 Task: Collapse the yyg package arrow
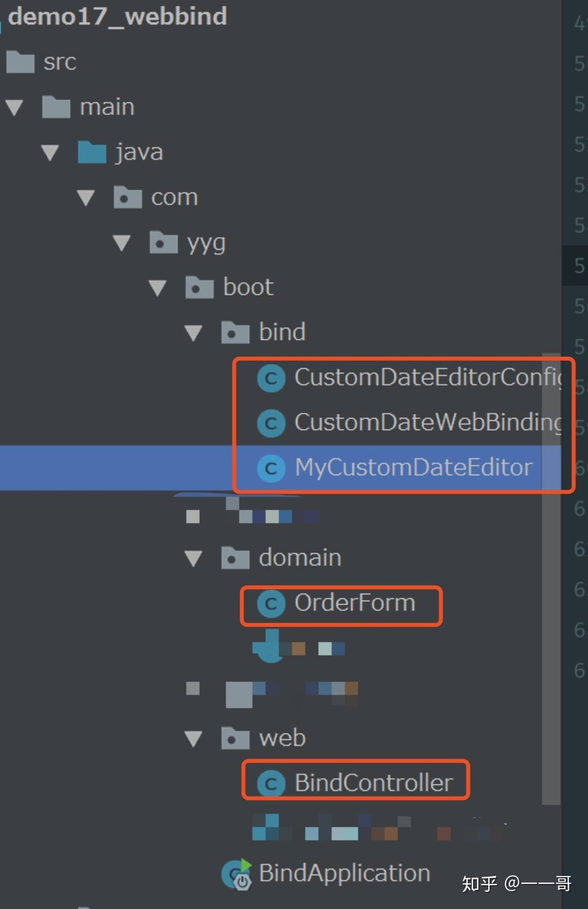[122, 243]
